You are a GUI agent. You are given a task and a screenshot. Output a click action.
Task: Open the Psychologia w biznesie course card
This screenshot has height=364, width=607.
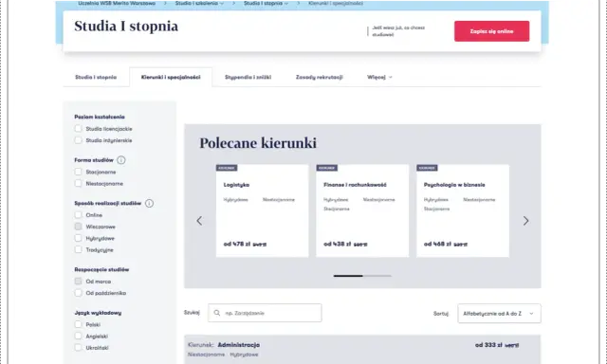(x=463, y=210)
